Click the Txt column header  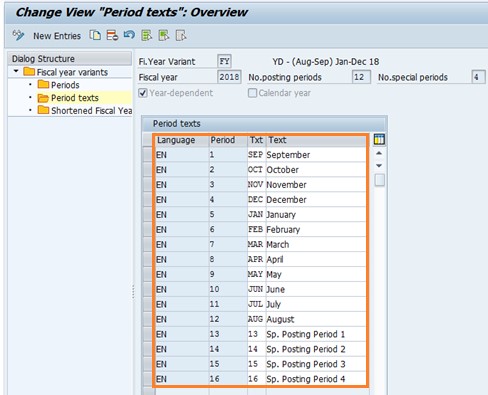(256, 140)
